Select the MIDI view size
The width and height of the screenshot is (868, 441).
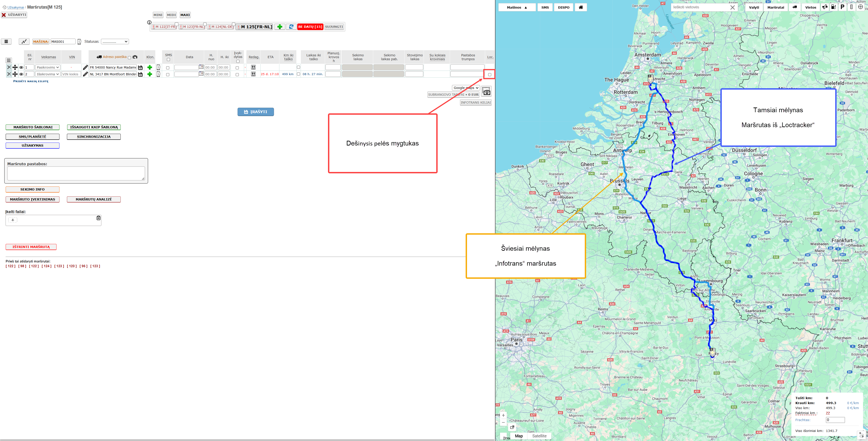point(172,15)
